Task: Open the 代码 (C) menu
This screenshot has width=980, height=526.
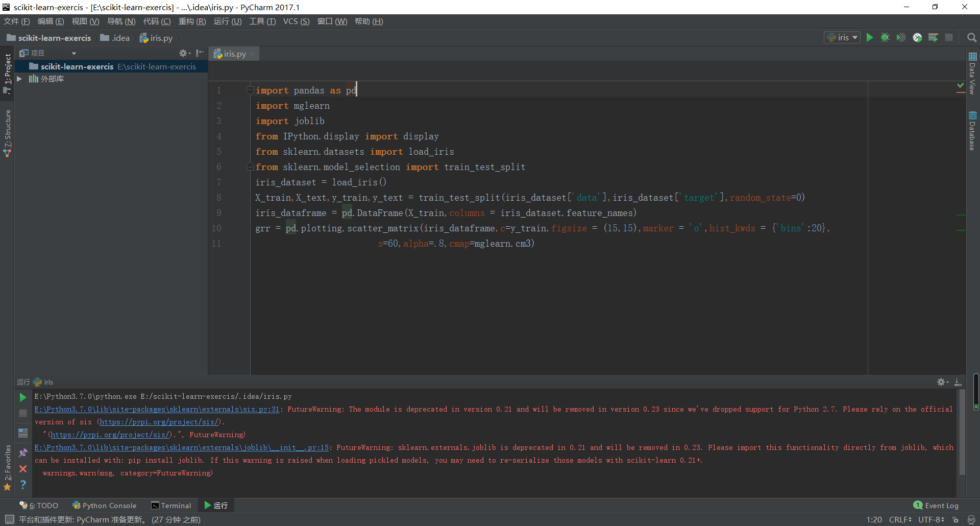Action: (157, 21)
